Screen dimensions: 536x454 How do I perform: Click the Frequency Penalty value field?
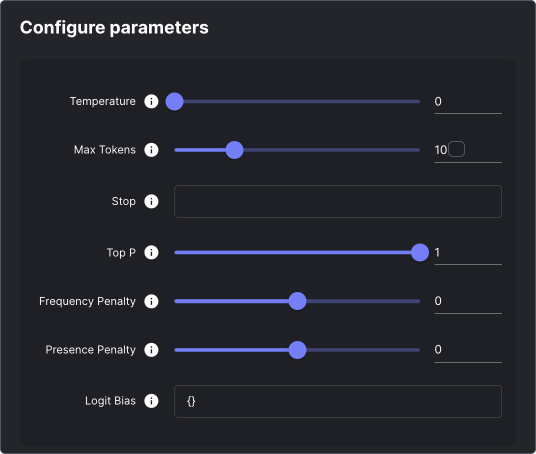(468, 302)
